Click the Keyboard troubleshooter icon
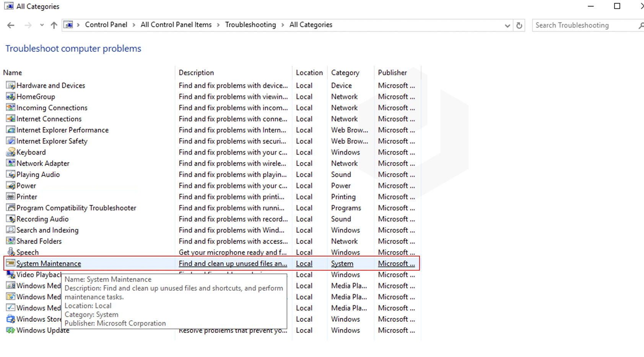This screenshot has height=357, width=644. [x=10, y=152]
